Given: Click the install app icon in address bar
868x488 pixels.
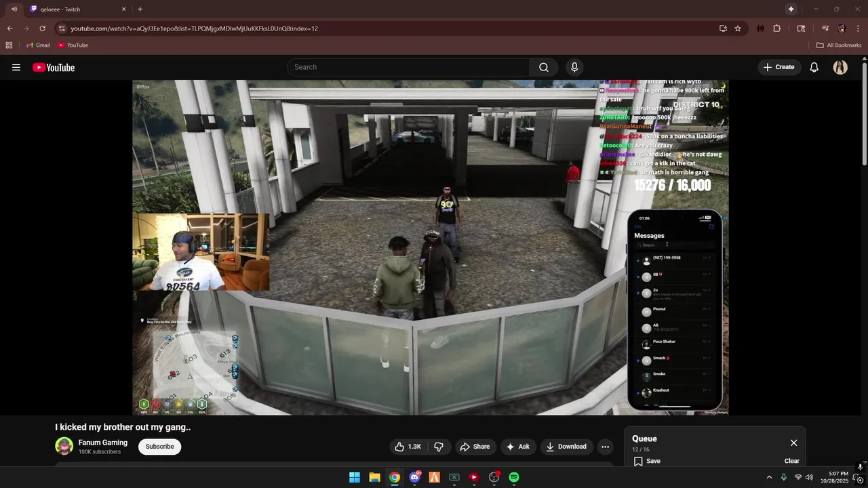Looking at the screenshot, I should [x=723, y=28].
